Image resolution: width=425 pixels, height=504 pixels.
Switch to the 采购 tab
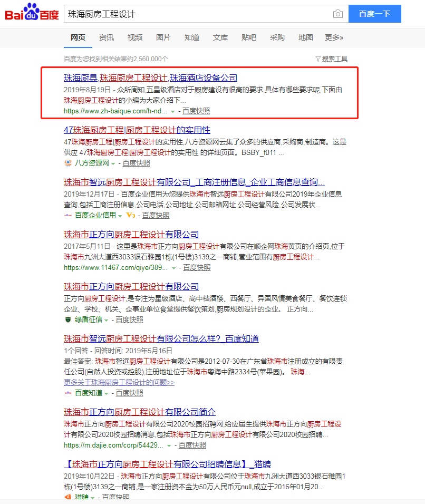277,37
